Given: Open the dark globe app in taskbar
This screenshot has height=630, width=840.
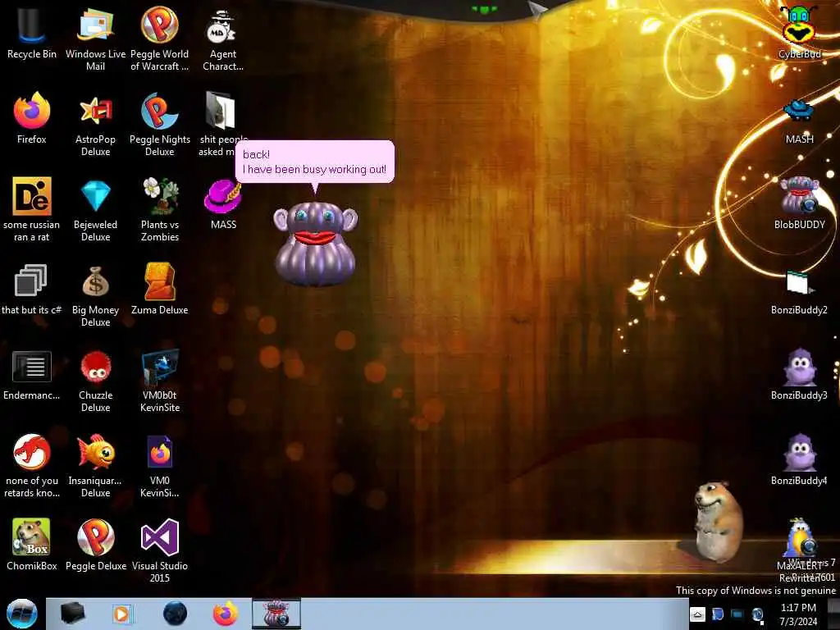Looking at the screenshot, I should [175, 614].
